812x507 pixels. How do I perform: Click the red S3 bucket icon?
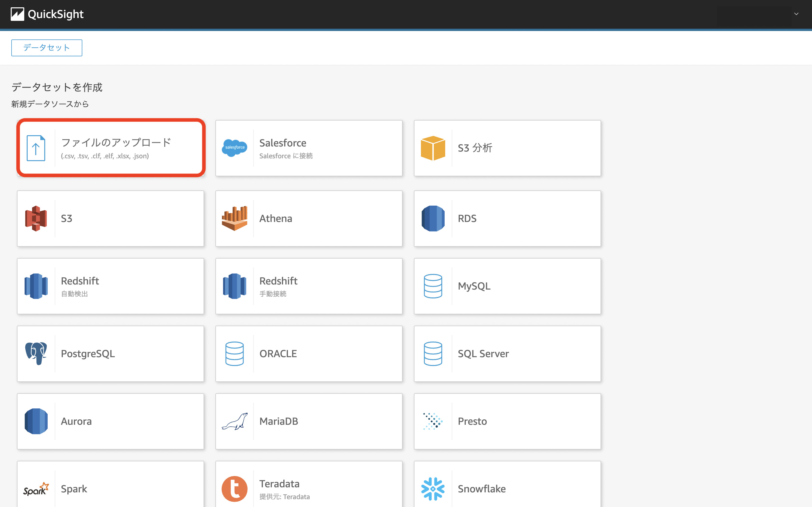tap(36, 219)
